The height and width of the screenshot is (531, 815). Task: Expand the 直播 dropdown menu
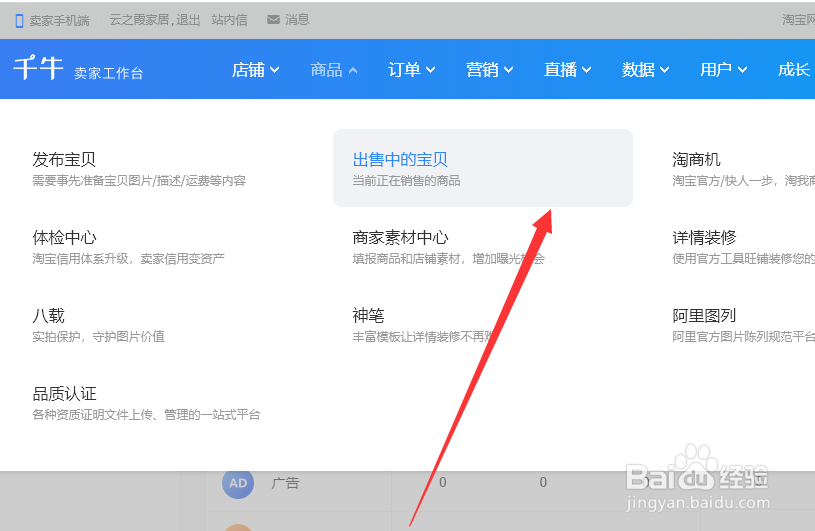(568, 70)
